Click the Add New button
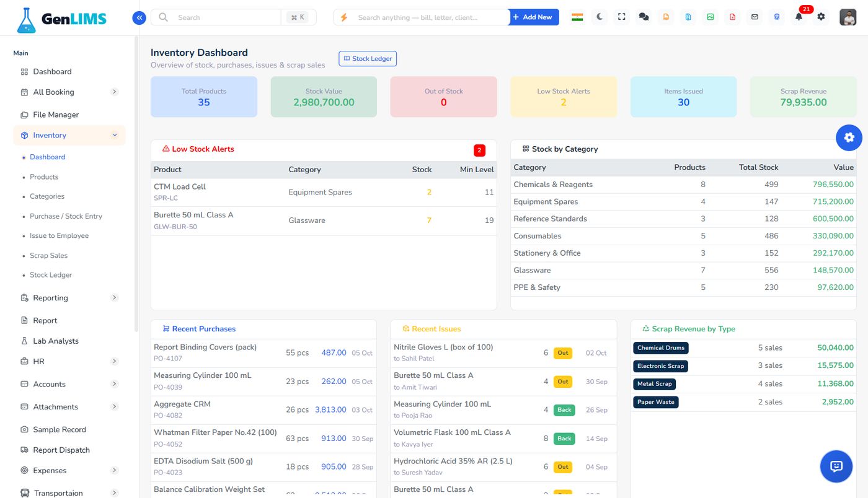 pyautogui.click(x=534, y=17)
